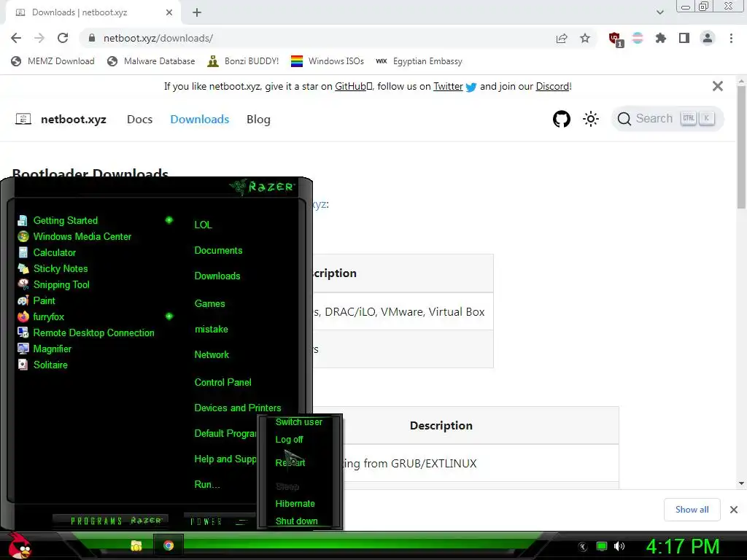747x560 pixels.
Task: Open Devices and Printers
Action: tap(237, 408)
